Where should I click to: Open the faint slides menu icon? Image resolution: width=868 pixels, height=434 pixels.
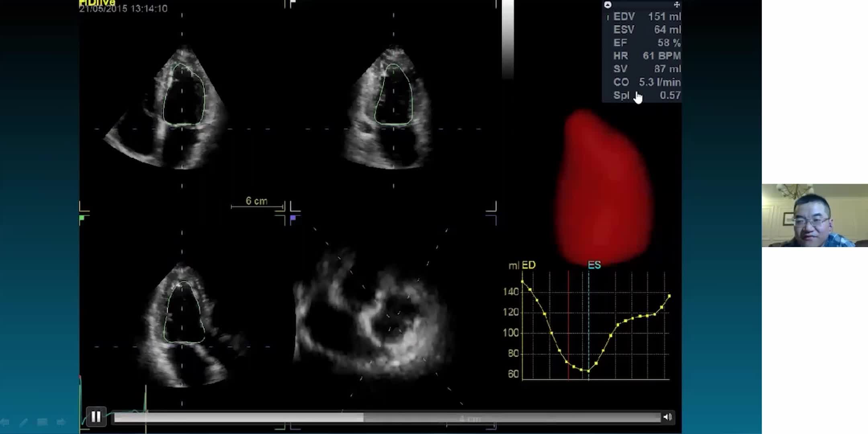(42, 422)
